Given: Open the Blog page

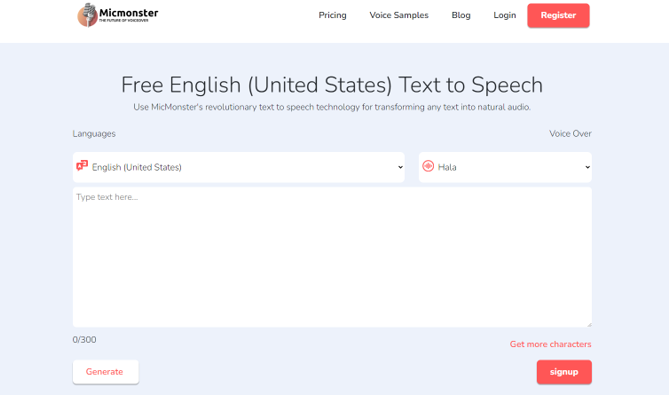Looking at the screenshot, I should 461,15.
